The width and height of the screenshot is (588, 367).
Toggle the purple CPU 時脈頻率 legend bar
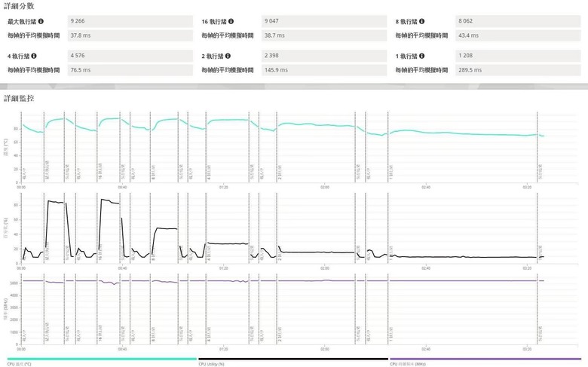click(485, 359)
